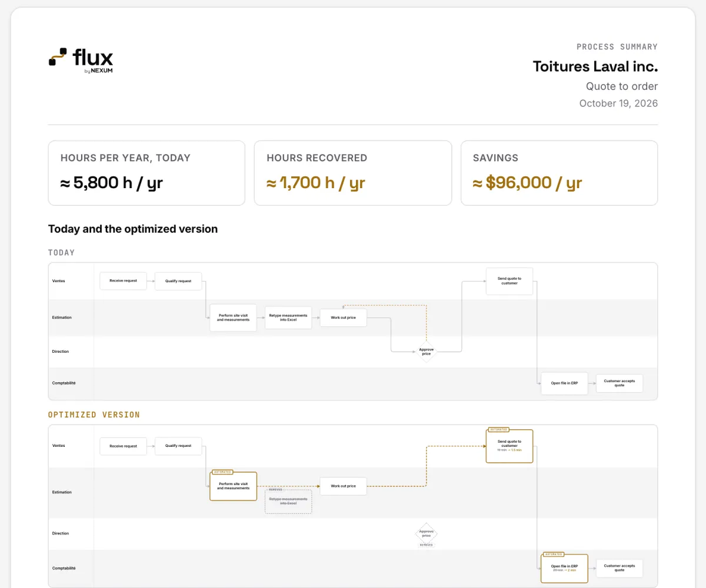Select 'Work out price' node in Today diagram
Image resolution: width=706 pixels, height=588 pixels.
(x=343, y=318)
